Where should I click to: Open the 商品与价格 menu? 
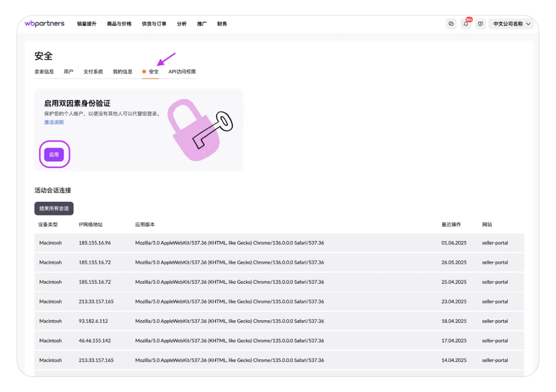click(x=119, y=24)
